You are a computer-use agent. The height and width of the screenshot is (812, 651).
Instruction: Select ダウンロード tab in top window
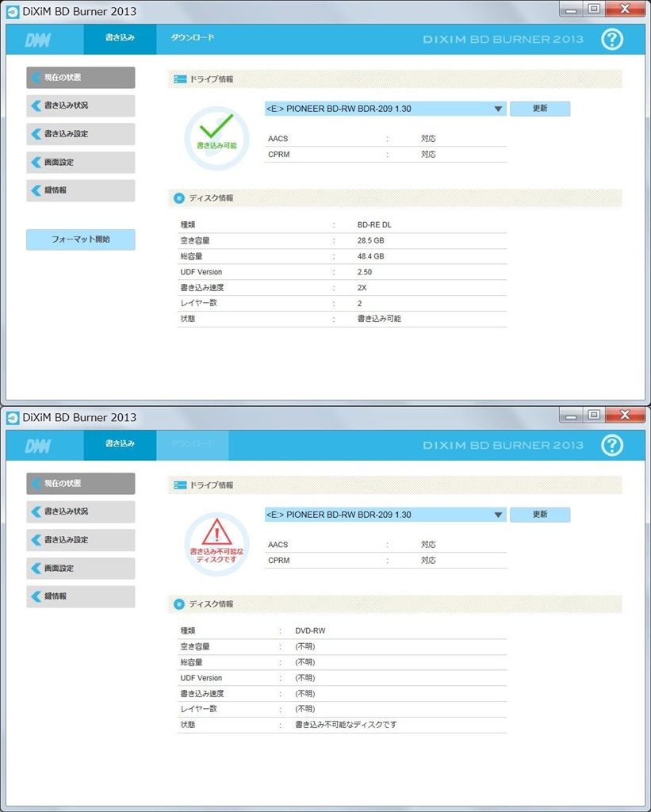[193, 38]
